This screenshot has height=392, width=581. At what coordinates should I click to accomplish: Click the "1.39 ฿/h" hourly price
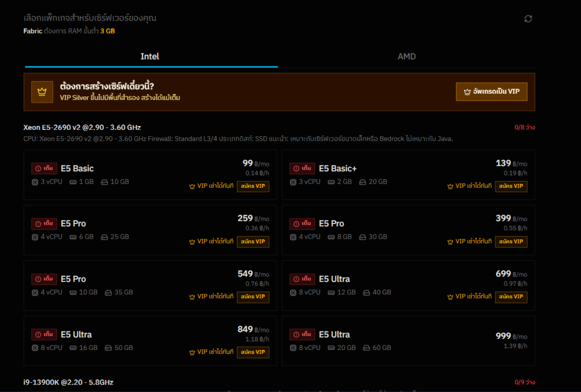coord(515,346)
